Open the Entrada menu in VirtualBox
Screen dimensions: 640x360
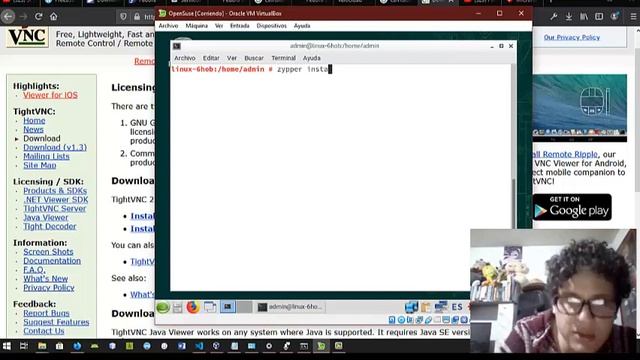pyautogui.click(x=240, y=26)
